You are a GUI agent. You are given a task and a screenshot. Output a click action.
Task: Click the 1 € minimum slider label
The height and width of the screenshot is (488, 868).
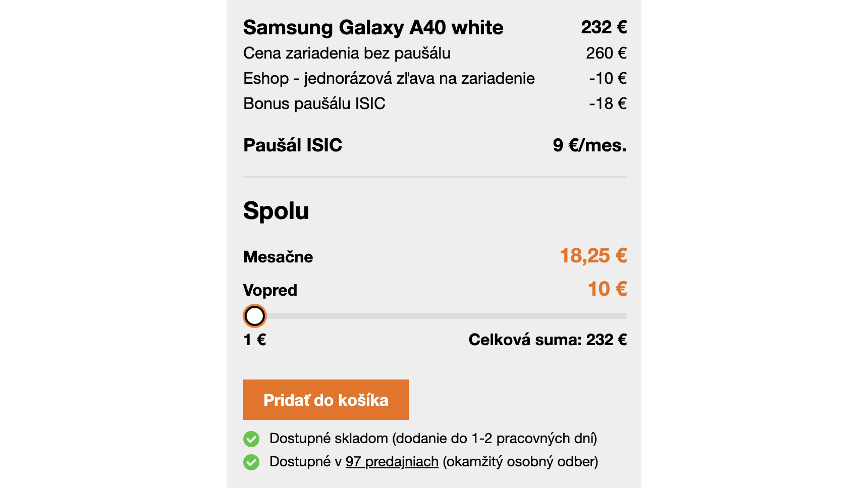(x=254, y=340)
